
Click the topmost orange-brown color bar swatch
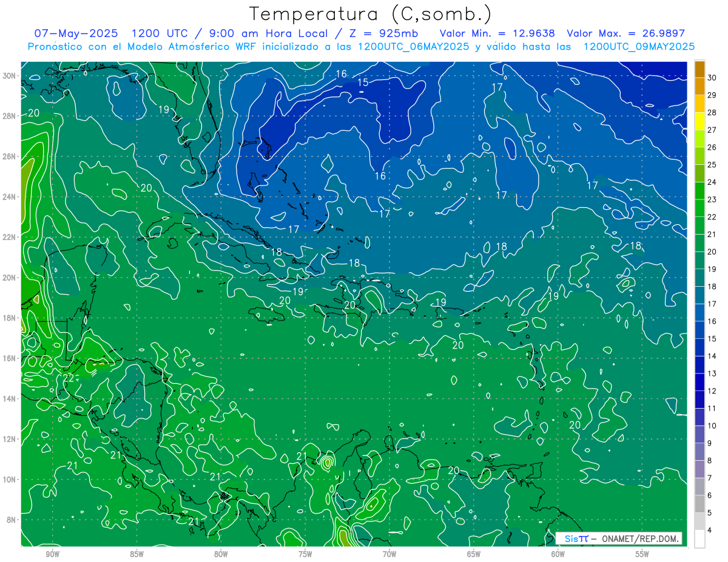tap(699, 70)
